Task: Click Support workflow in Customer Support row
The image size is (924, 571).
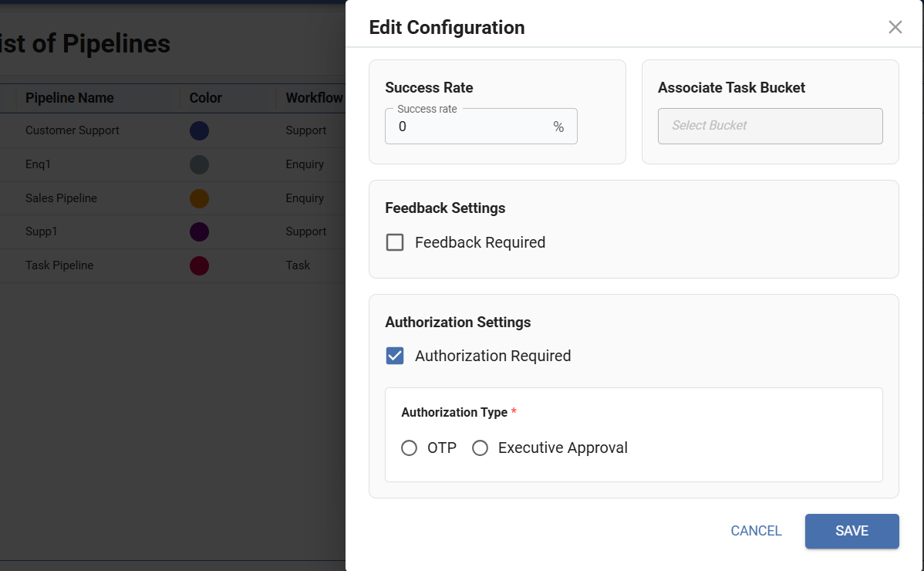Action: click(306, 131)
